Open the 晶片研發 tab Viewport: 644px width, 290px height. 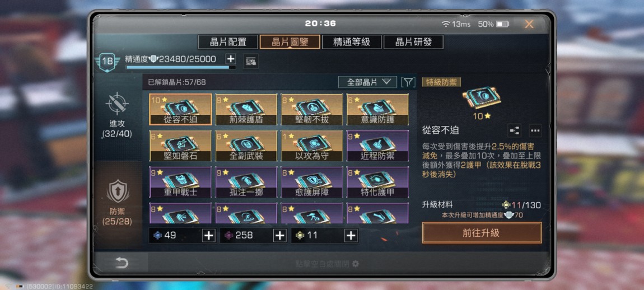414,42
